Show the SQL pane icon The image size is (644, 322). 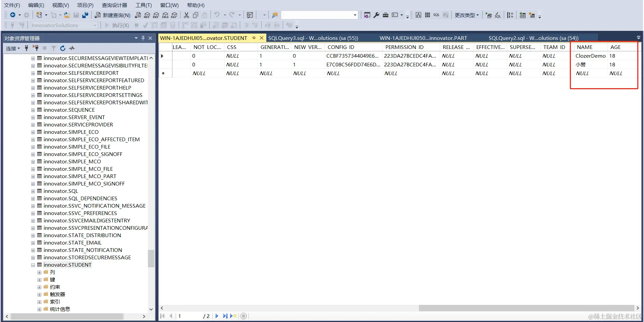436,15
